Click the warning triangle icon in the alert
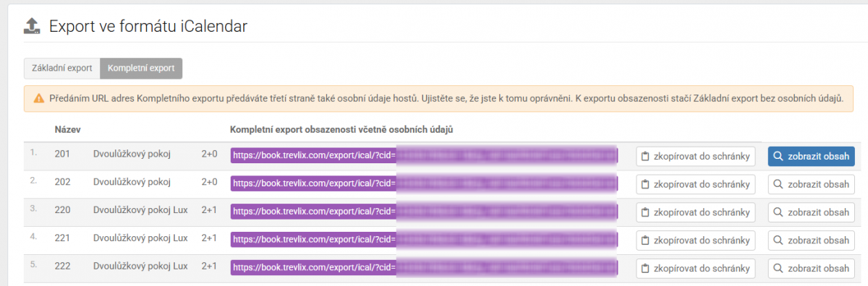 (38, 98)
